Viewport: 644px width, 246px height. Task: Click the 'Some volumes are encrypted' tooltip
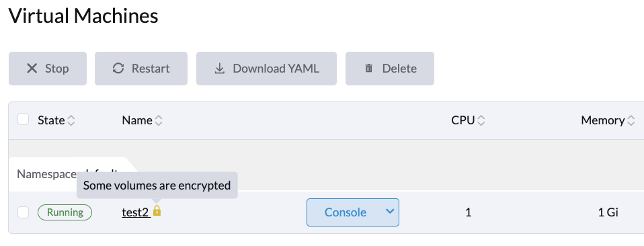[x=157, y=186]
